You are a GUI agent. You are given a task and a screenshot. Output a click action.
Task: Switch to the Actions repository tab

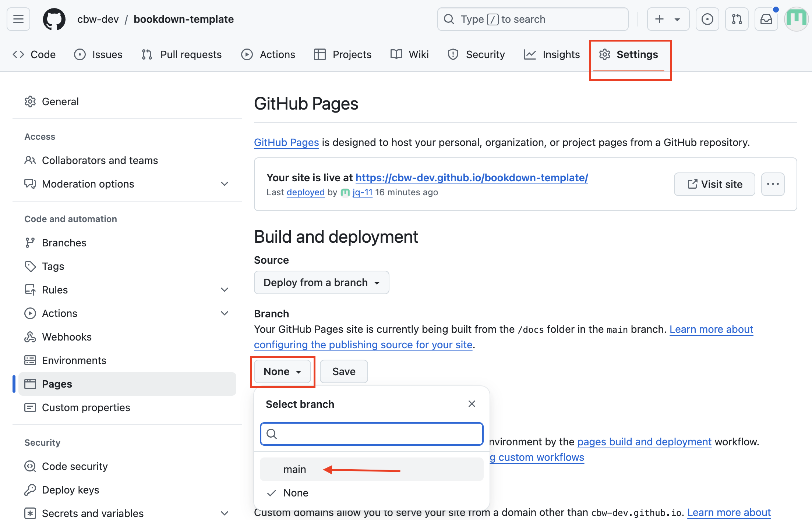tap(268, 54)
